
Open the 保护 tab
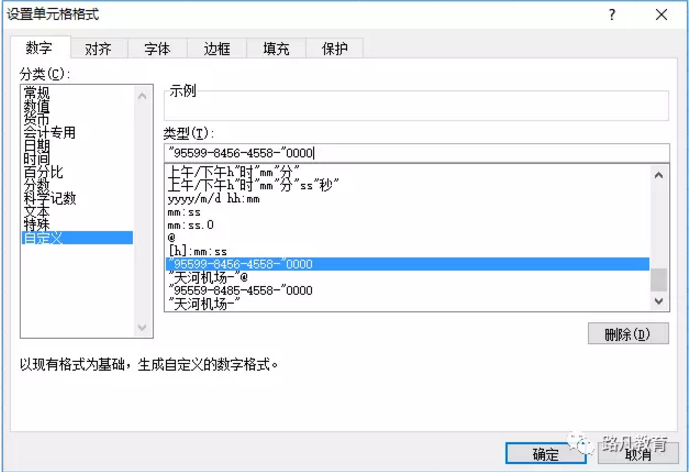pos(334,48)
